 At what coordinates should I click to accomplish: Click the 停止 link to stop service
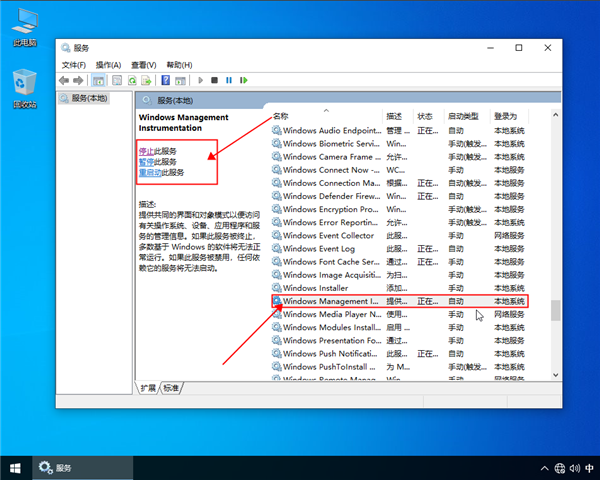(x=146, y=151)
